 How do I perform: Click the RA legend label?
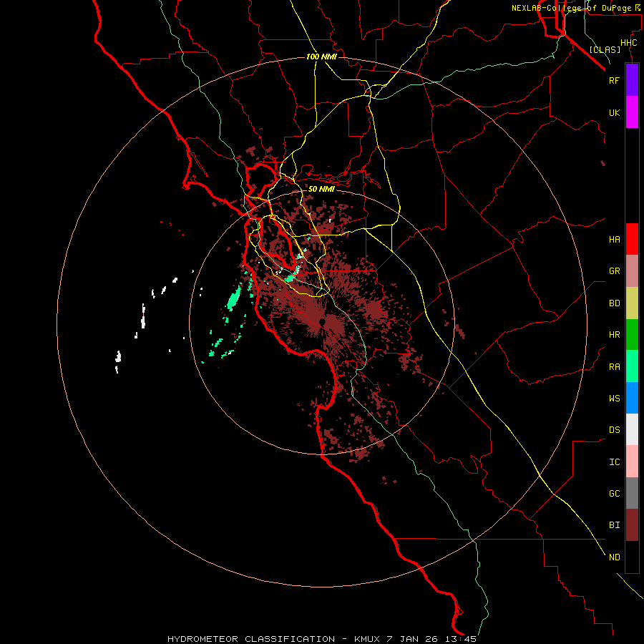(x=614, y=366)
